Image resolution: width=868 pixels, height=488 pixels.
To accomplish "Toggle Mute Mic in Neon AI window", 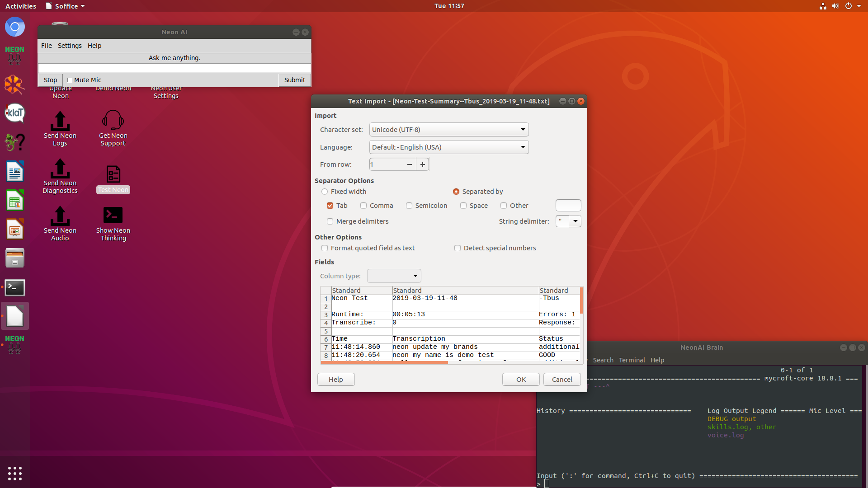I will (x=70, y=80).
